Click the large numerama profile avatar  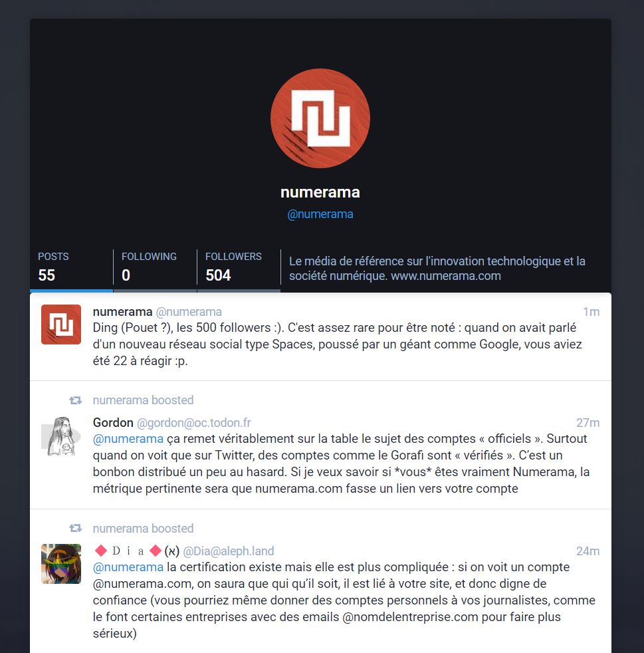(320, 118)
